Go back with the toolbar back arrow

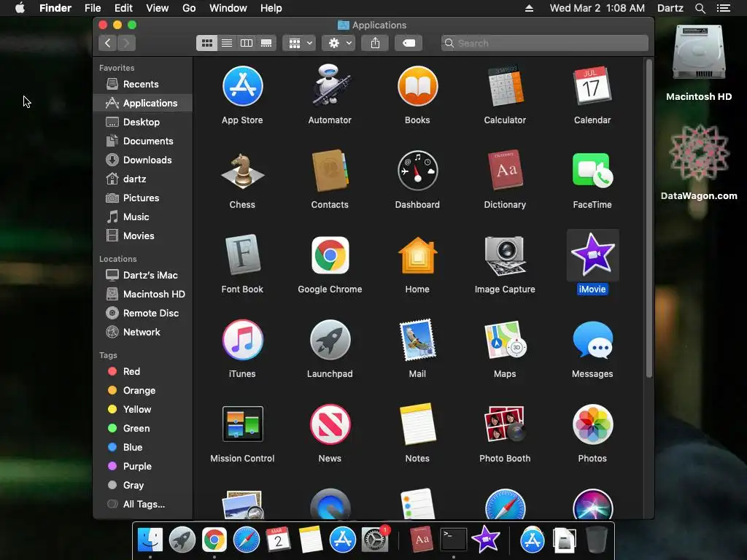(x=108, y=43)
